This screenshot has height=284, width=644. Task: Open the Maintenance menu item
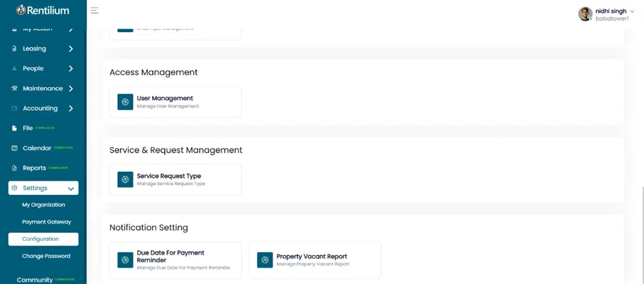[x=43, y=88]
